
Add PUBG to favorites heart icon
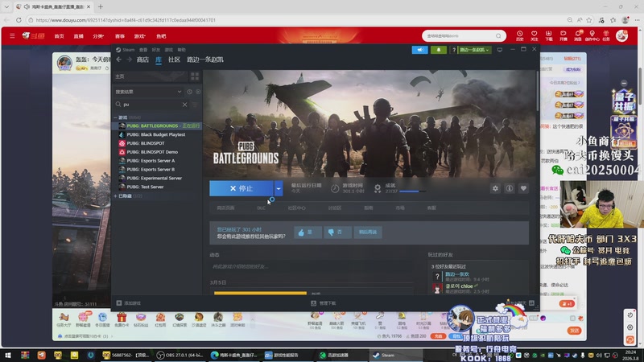[x=523, y=188]
